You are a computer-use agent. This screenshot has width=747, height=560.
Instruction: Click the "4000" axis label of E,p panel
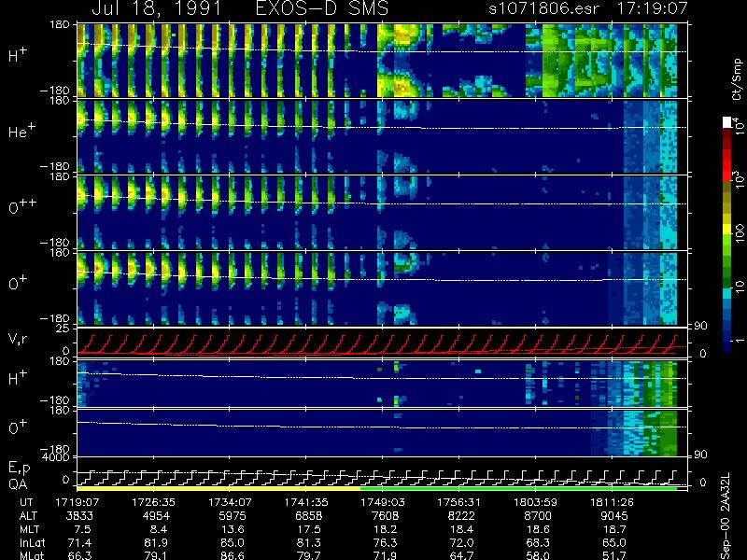[57, 456]
